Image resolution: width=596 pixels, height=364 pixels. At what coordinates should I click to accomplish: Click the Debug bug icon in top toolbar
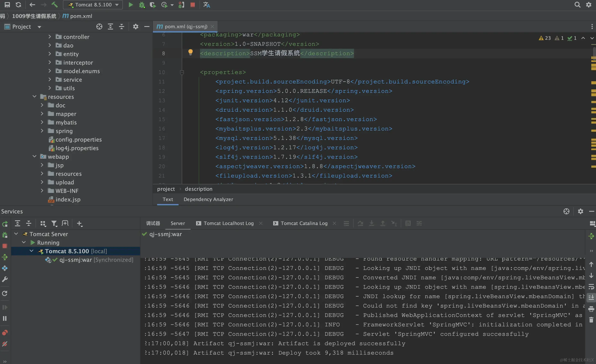coord(142,4)
